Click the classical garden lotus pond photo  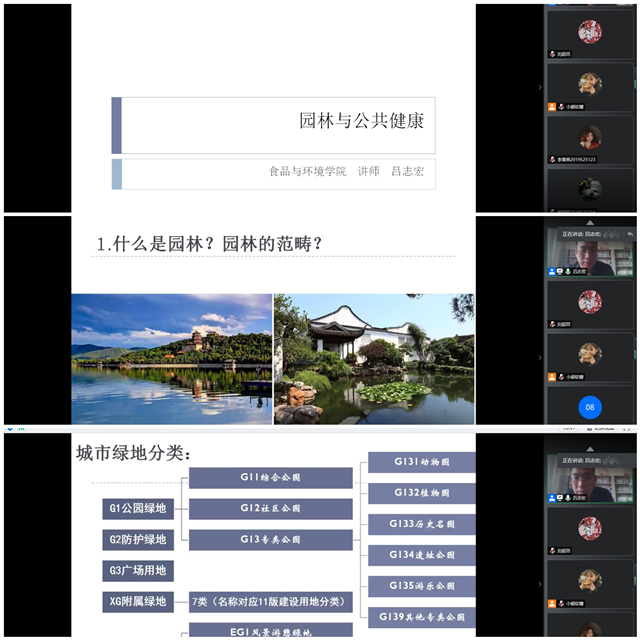pyautogui.click(x=374, y=359)
